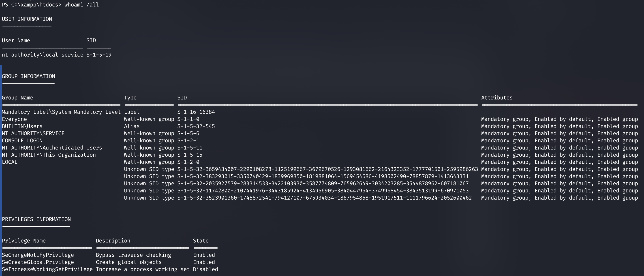Image resolution: width=644 pixels, height=276 pixels.
Task: Click the nt authority\local service username
Action: pos(43,55)
